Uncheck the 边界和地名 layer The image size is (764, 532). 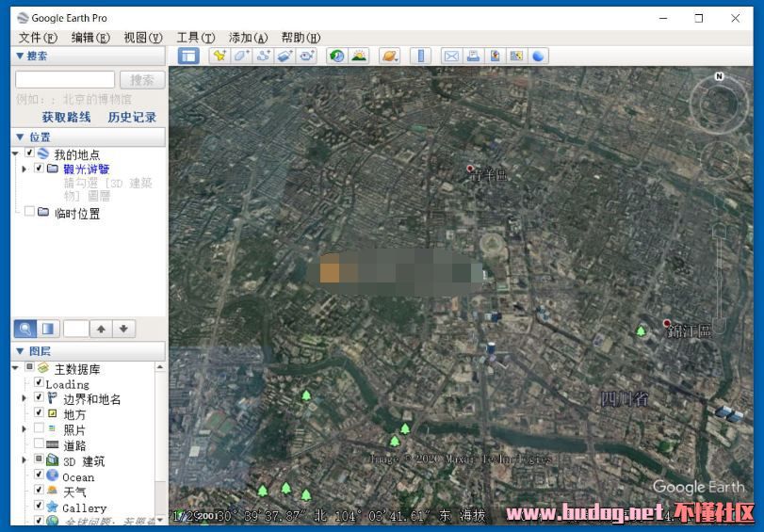[x=39, y=397]
